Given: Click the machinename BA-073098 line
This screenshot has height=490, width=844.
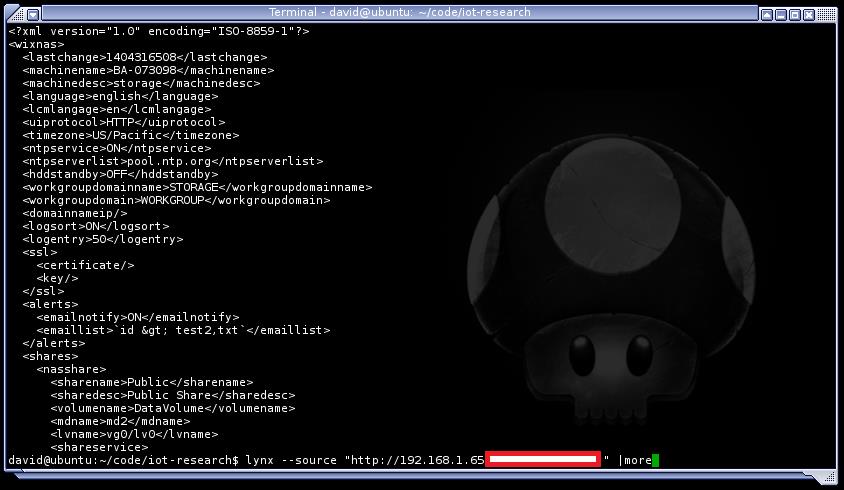Looking at the screenshot, I should pos(148,70).
